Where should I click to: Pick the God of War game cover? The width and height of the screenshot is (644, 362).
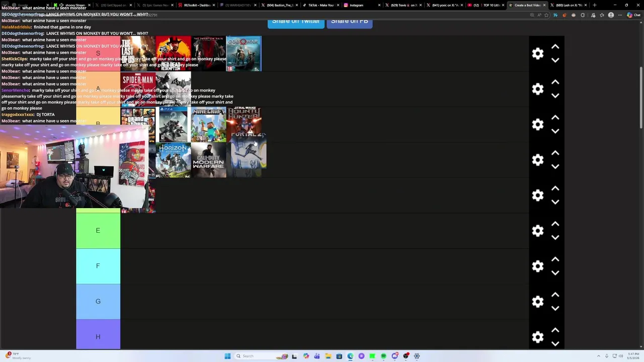pyautogui.click(x=244, y=54)
